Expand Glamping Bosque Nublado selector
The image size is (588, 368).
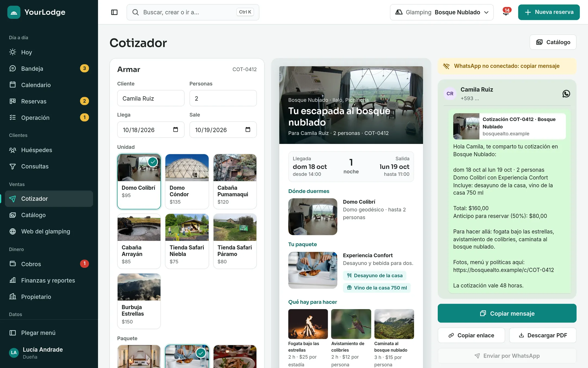tap(442, 12)
